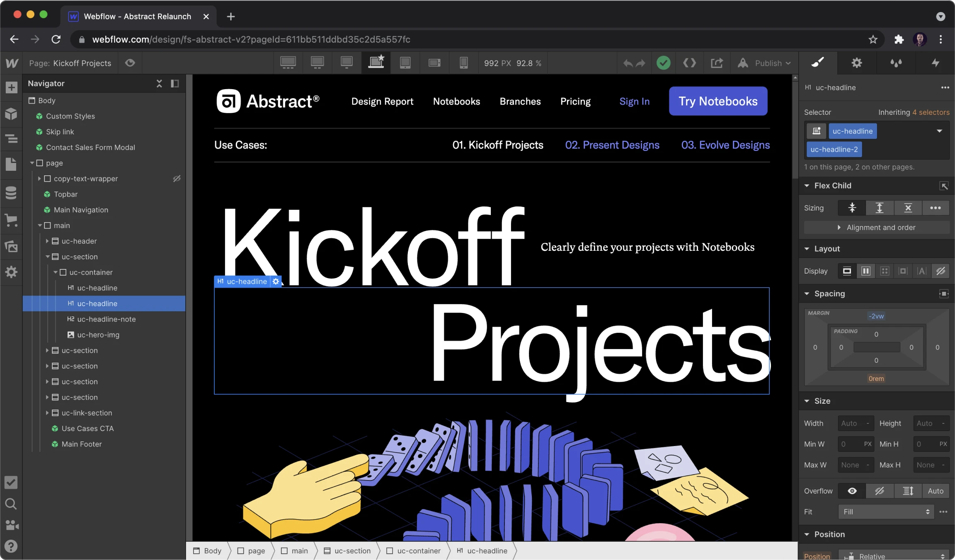Select the mobile breakpoint icon
This screenshot has width=955, height=560.
pos(465,63)
